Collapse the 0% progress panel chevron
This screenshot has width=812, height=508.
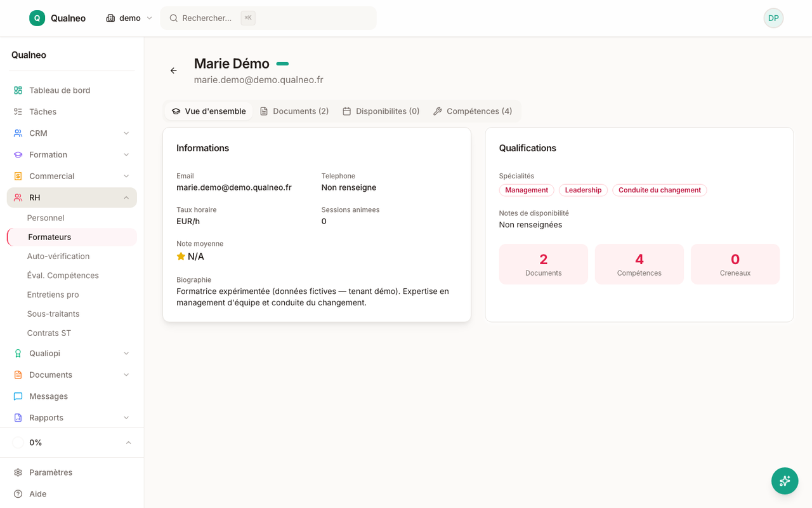128,443
